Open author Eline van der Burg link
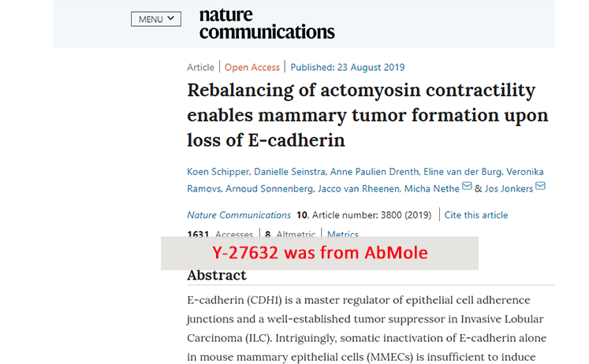This screenshot has width=589, height=364. (x=462, y=172)
